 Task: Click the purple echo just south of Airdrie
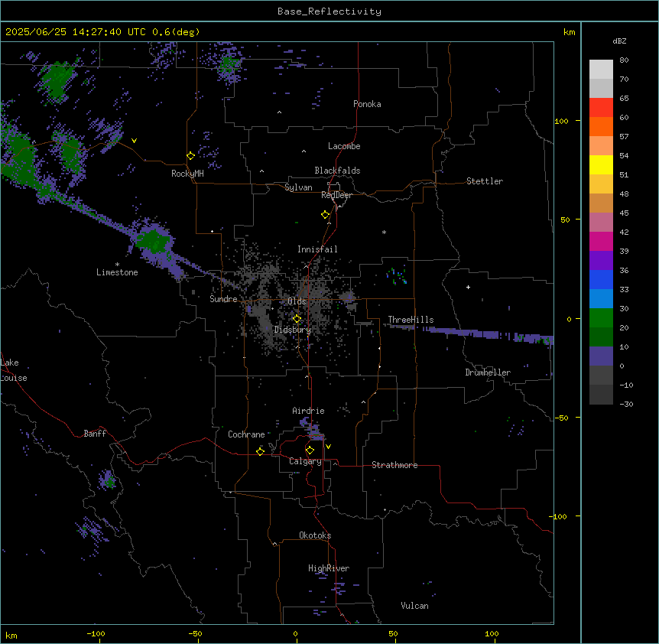pyautogui.click(x=312, y=428)
